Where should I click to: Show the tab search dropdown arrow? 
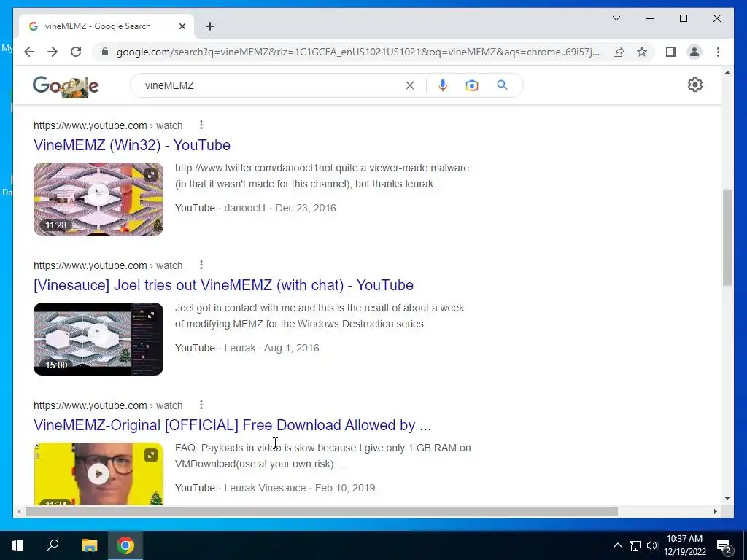coord(616,18)
